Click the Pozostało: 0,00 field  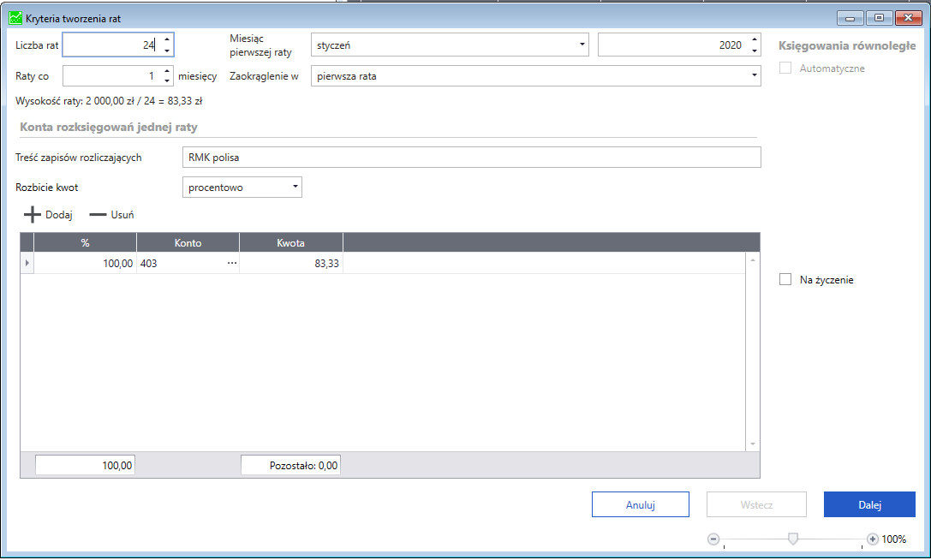pyautogui.click(x=290, y=465)
